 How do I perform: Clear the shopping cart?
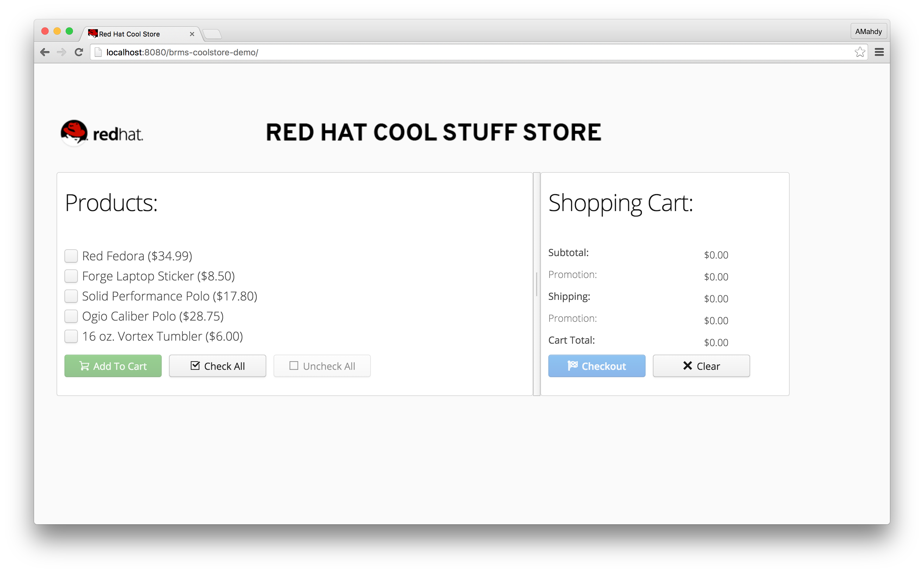click(701, 366)
